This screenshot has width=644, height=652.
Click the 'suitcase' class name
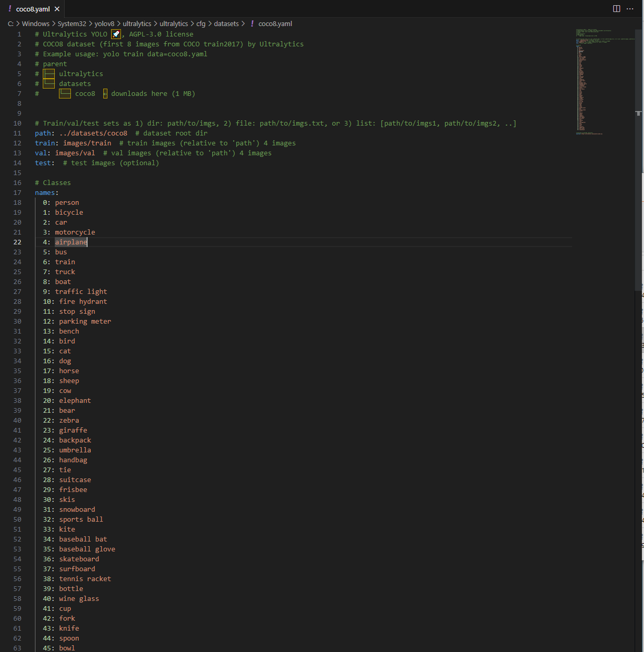[x=75, y=480]
